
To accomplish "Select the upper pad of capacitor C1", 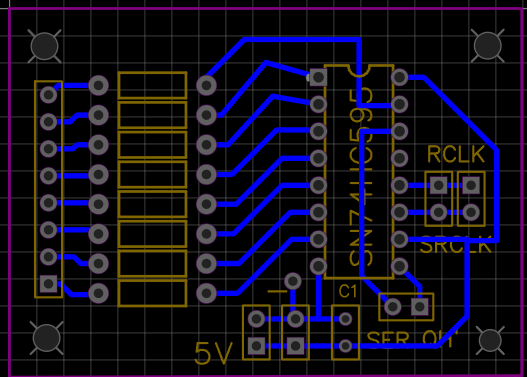I will coord(346,319).
